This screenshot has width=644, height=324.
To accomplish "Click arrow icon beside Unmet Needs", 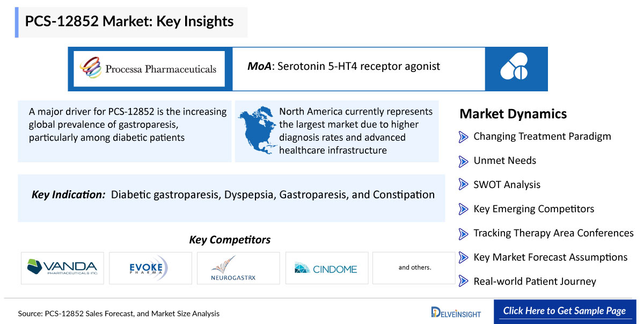I will 463,161.
